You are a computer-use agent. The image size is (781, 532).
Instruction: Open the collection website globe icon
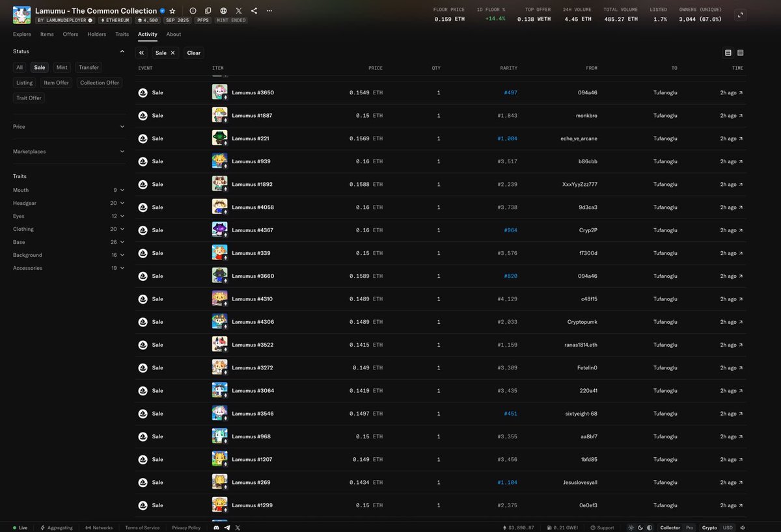click(x=224, y=11)
